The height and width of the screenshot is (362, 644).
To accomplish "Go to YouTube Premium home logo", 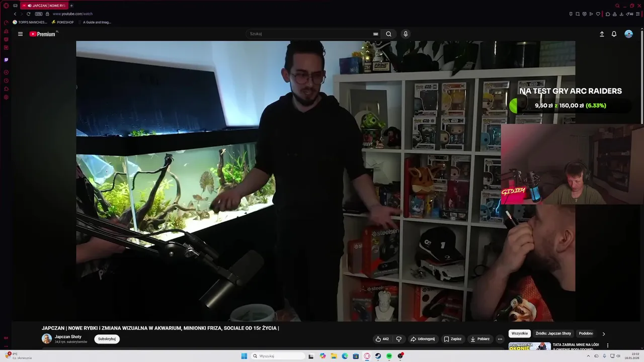I will pyautogui.click(x=43, y=34).
